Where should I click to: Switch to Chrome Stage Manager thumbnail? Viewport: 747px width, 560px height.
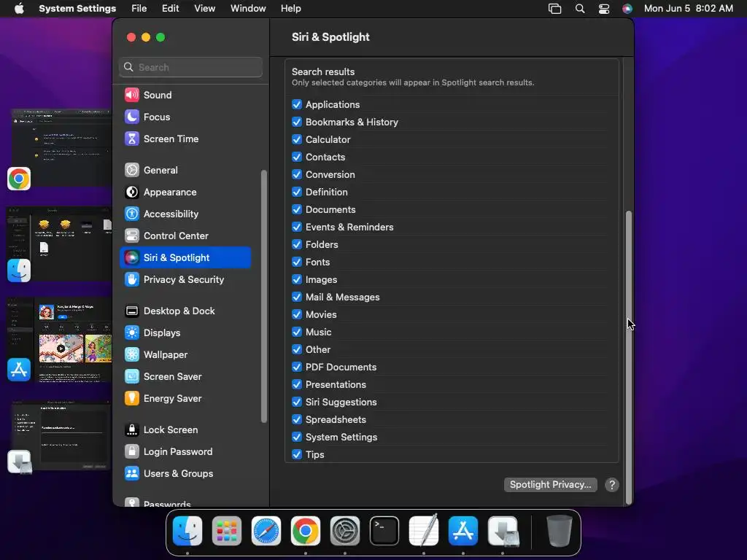pyautogui.click(x=61, y=147)
